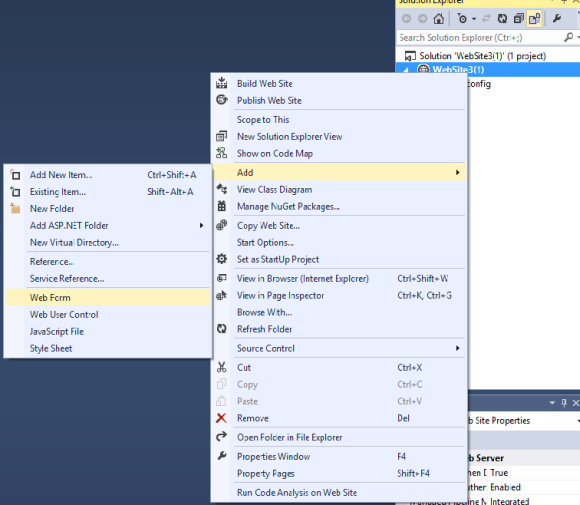
Task: Click the Forward arrow in Solution Explorer toolbar
Action: [422, 18]
